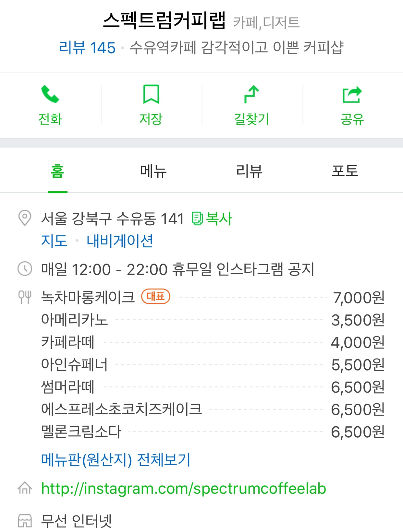Save the place with the bookmark icon
The width and height of the screenshot is (403, 532).
point(151,94)
